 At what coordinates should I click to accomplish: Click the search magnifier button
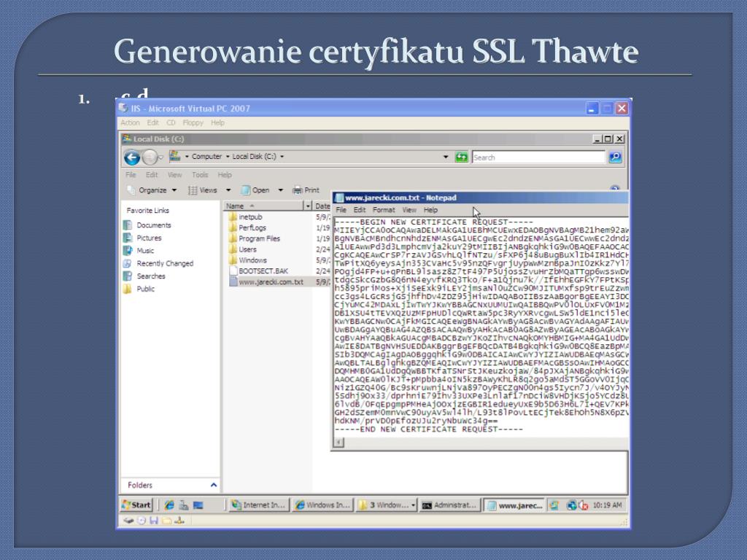point(615,157)
